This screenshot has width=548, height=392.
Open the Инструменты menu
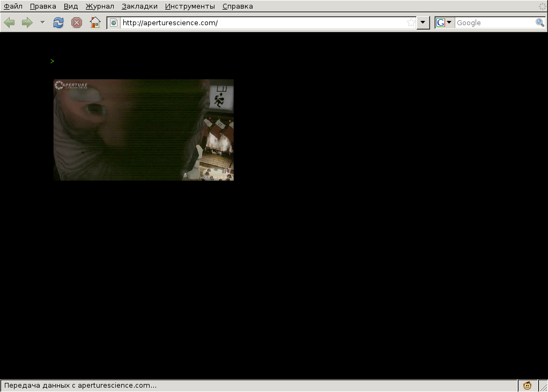click(x=190, y=6)
